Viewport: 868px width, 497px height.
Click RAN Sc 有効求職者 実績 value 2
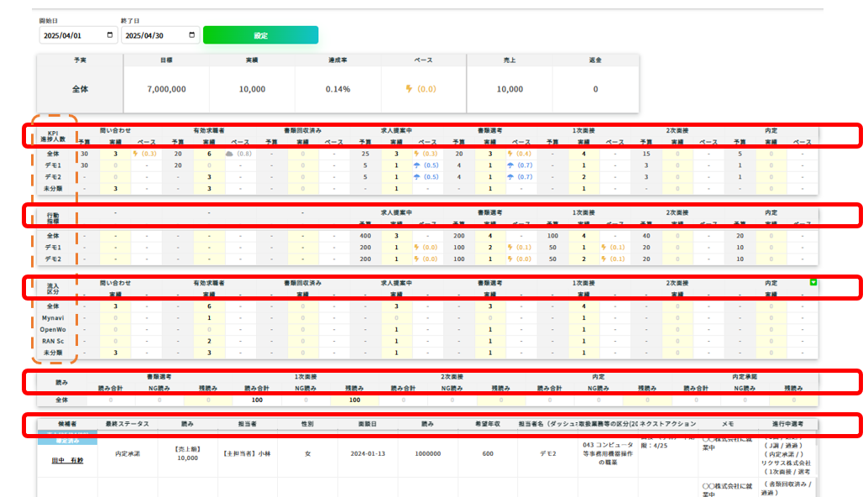coord(209,341)
